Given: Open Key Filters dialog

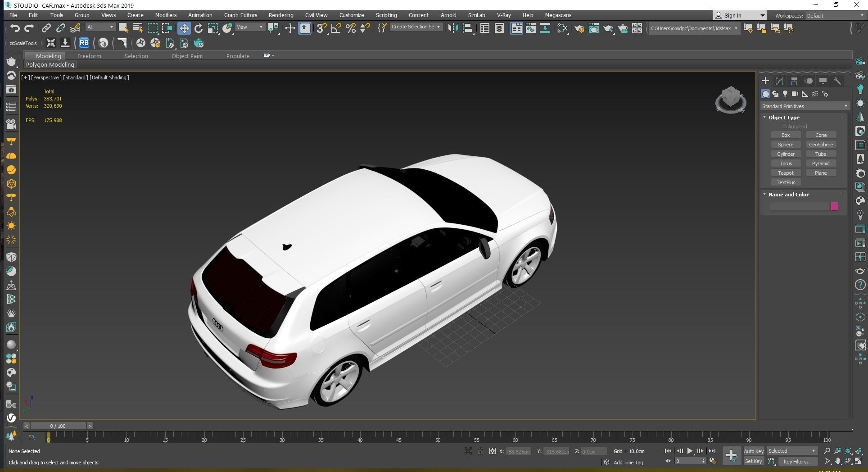Looking at the screenshot, I should (797, 462).
